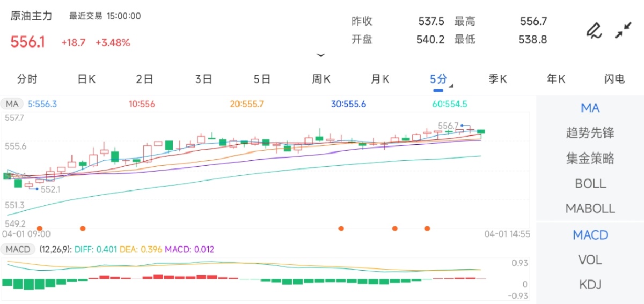Click the 昨收 value 537.5
Screen dimensions: 644x304
(431, 21)
